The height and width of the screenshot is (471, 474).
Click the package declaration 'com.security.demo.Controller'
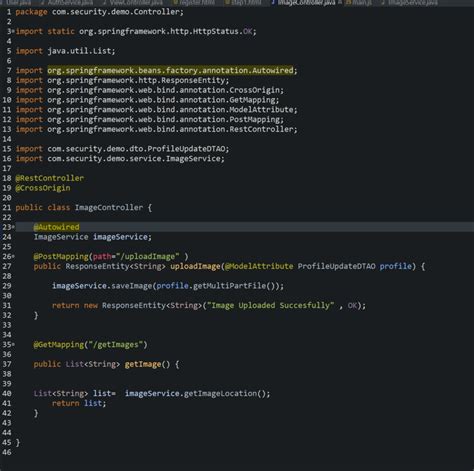click(x=116, y=12)
